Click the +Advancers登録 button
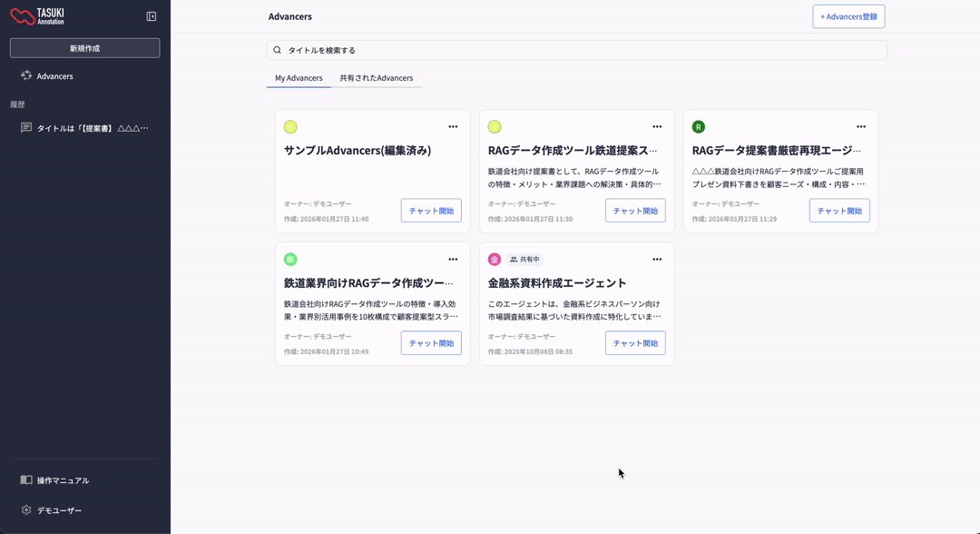 (x=848, y=16)
